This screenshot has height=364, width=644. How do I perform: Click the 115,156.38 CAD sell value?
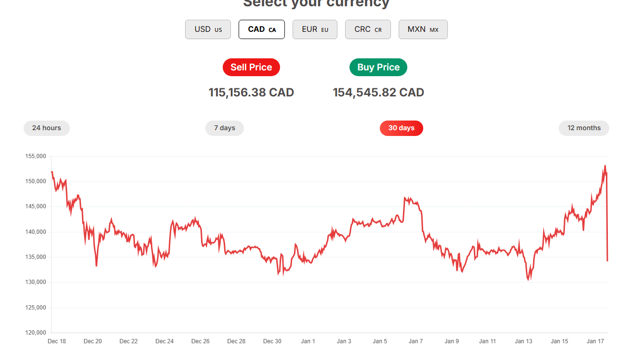251,93
